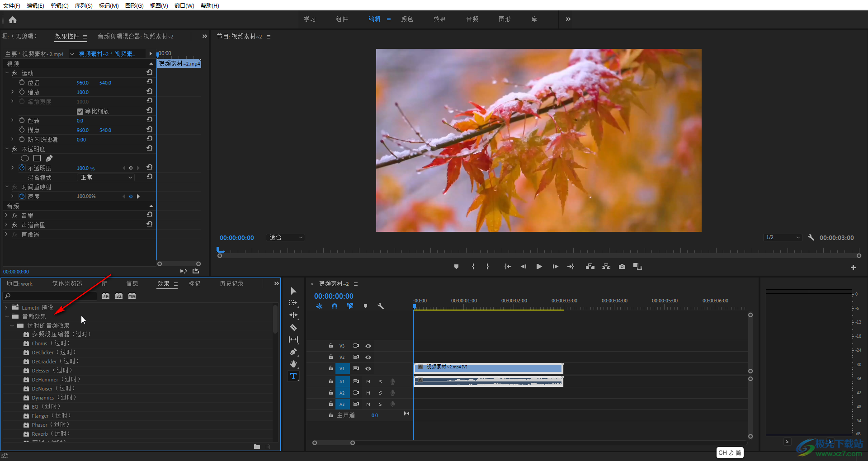Open the Help menu
Image resolution: width=868 pixels, height=461 pixels.
[210, 5]
